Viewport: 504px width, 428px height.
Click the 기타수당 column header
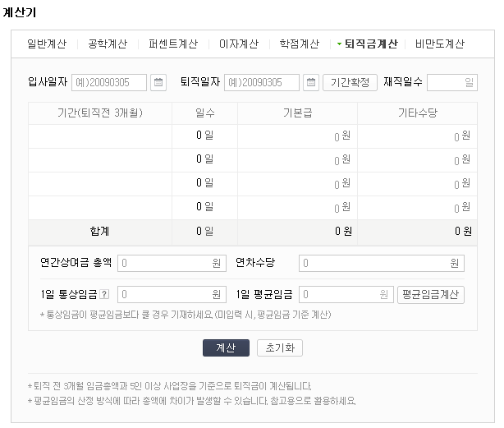[418, 113]
